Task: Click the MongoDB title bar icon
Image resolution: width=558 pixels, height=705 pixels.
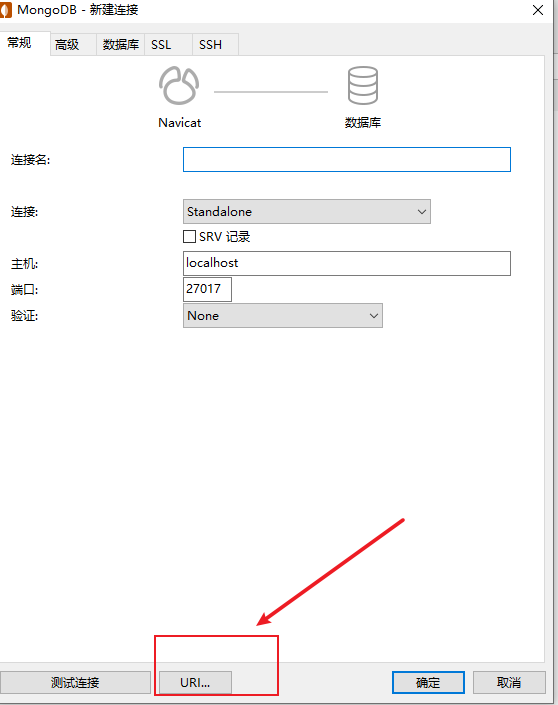Action: click(6, 10)
